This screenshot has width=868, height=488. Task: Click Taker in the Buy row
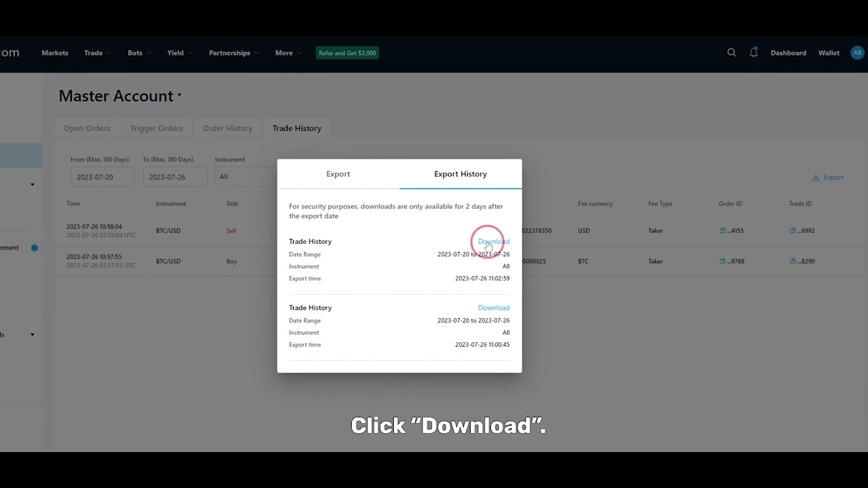coord(656,261)
